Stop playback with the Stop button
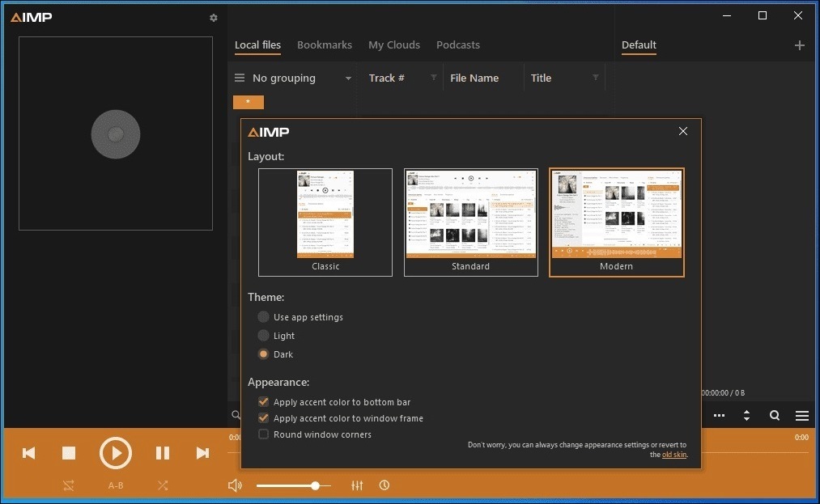This screenshot has width=820, height=504. click(x=69, y=453)
